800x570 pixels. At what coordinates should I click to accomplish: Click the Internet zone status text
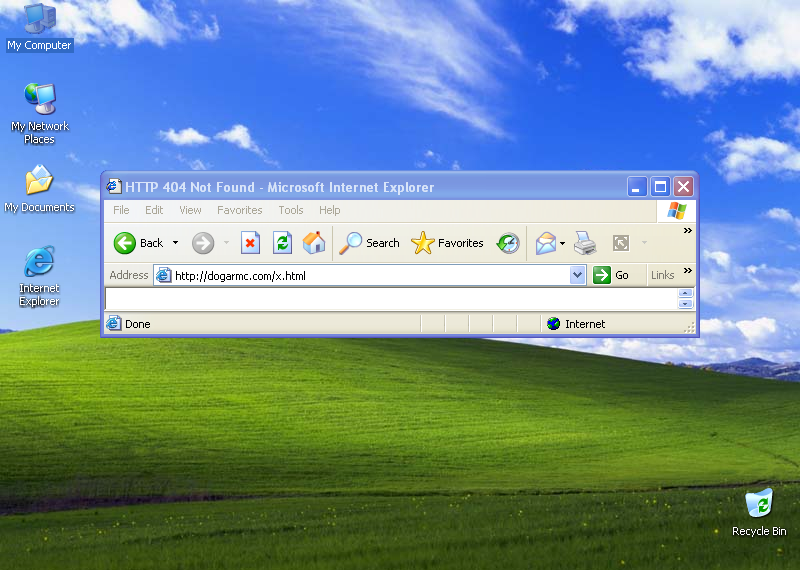click(585, 324)
